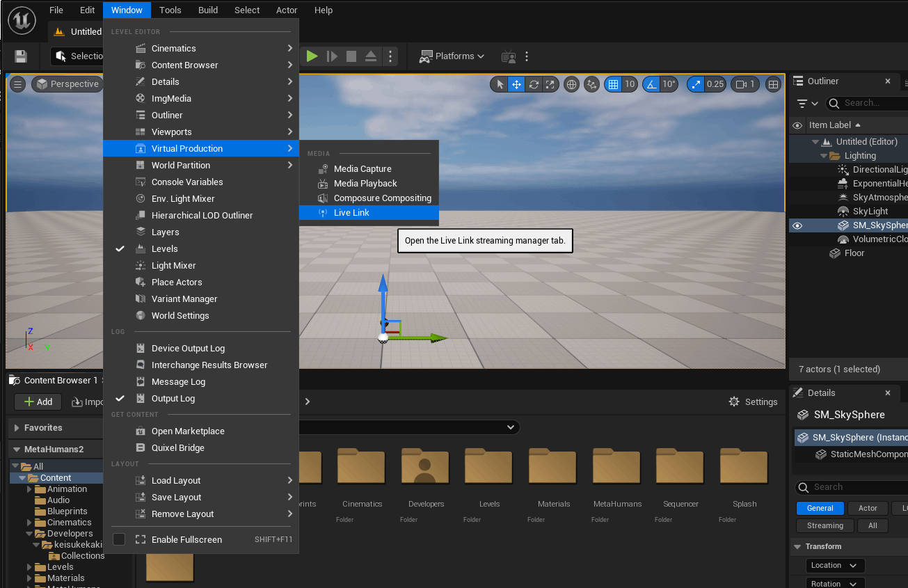
Task: Open Live Link streaming manager
Action: [x=369, y=213]
